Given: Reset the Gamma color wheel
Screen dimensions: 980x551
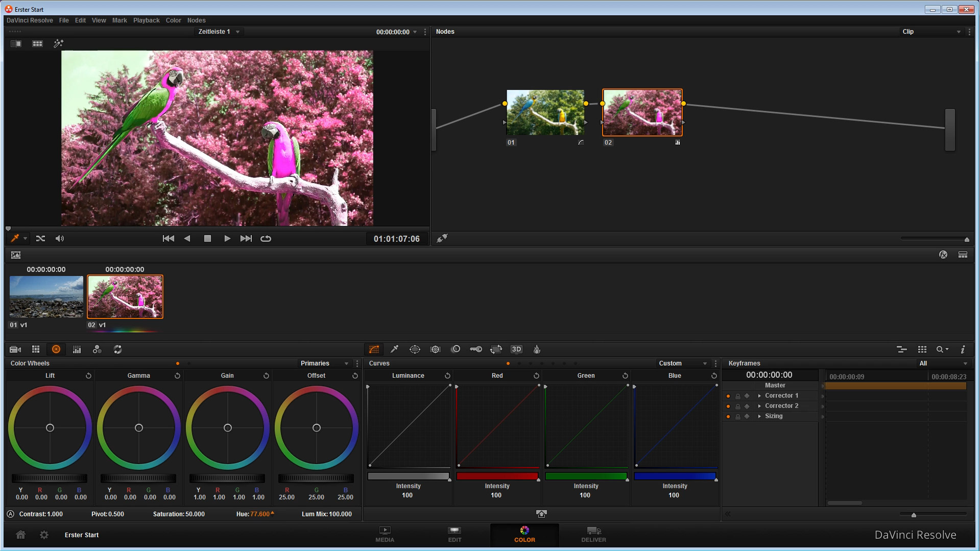Looking at the screenshot, I should click(x=177, y=376).
